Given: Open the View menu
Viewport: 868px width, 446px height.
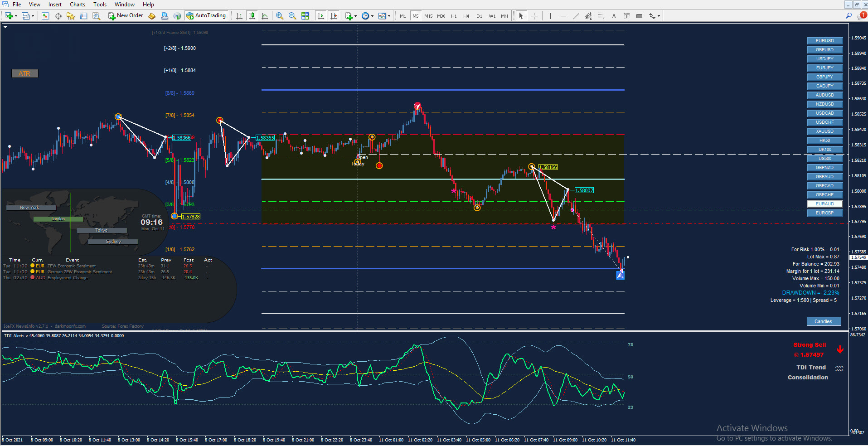Looking at the screenshot, I should [34, 5].
